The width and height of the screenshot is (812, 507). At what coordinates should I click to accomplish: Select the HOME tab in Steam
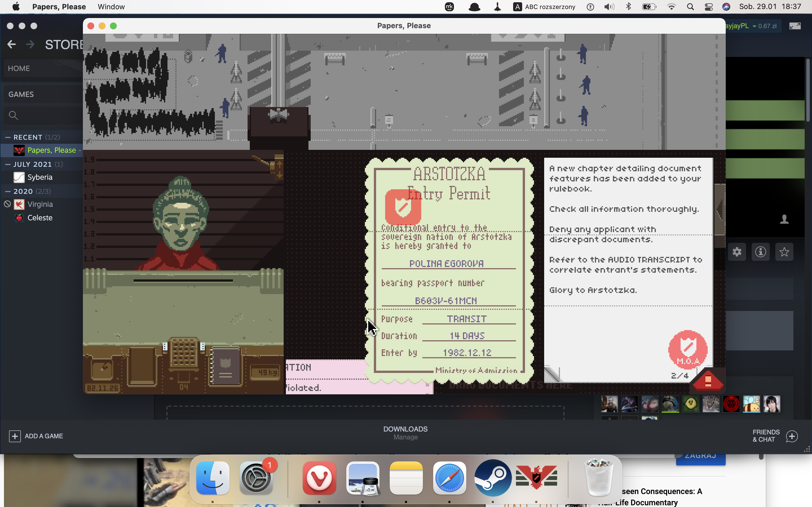coord(19,68)
